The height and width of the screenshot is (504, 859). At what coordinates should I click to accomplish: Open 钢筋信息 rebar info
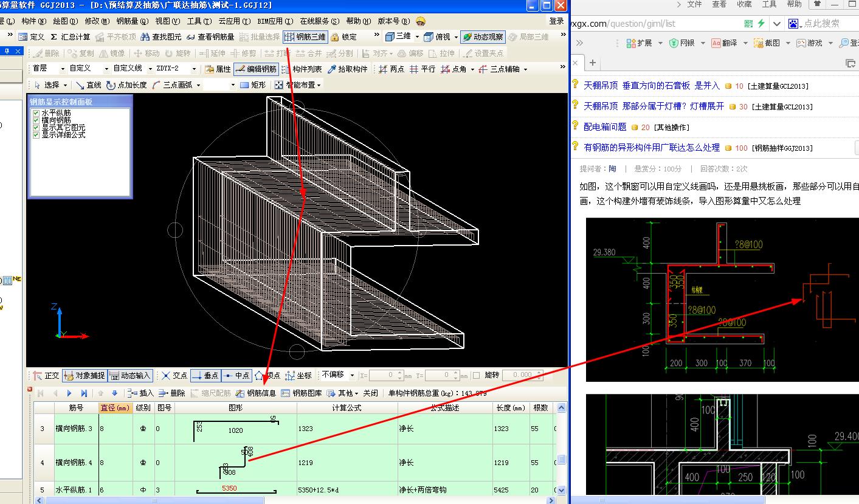256,393
